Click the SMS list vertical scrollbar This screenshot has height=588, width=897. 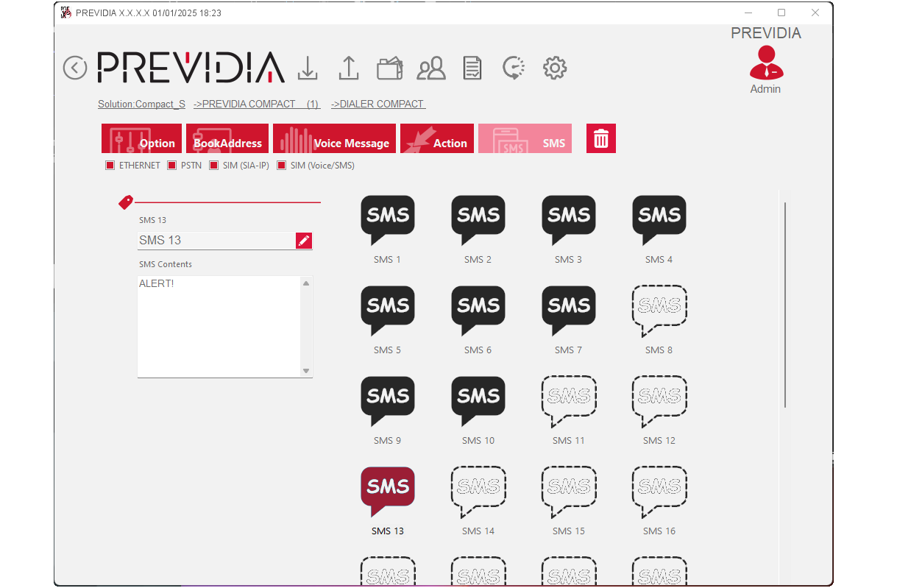(x=785, y=305)
